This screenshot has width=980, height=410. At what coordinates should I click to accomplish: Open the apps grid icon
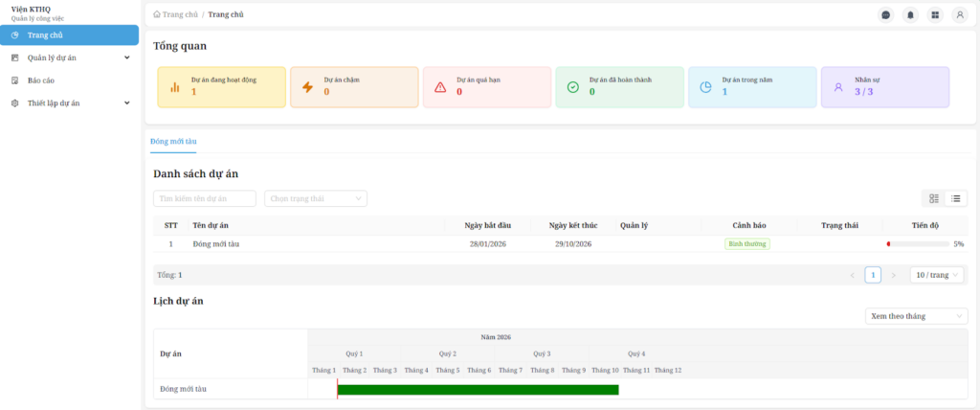[x=935, y=14]
